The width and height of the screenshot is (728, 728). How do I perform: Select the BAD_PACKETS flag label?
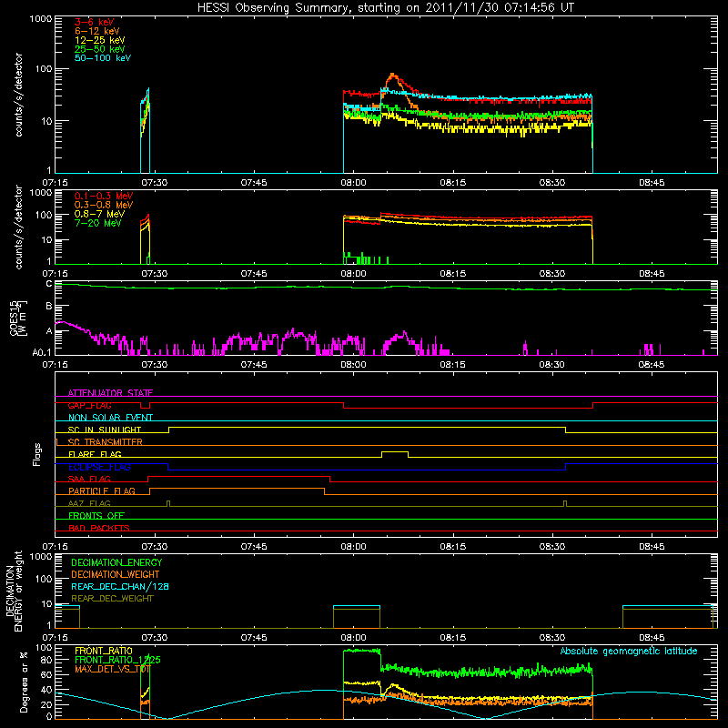click(x=99, y=528)
